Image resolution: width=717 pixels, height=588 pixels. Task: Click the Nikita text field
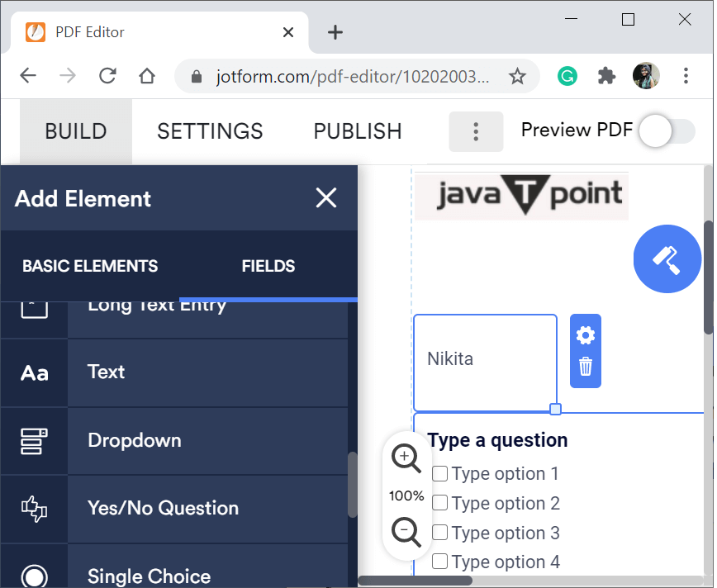click(x=485, y=363)
